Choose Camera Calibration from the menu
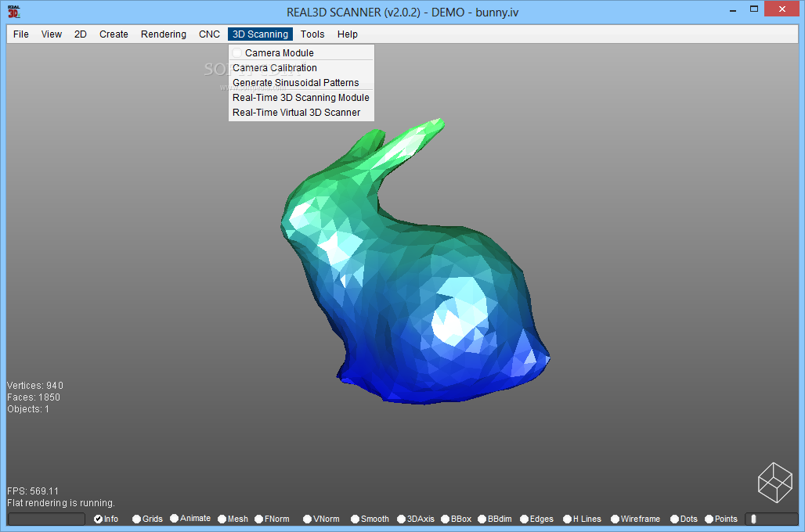This screenshot has width=805, height=532. [x=301, y=68]
